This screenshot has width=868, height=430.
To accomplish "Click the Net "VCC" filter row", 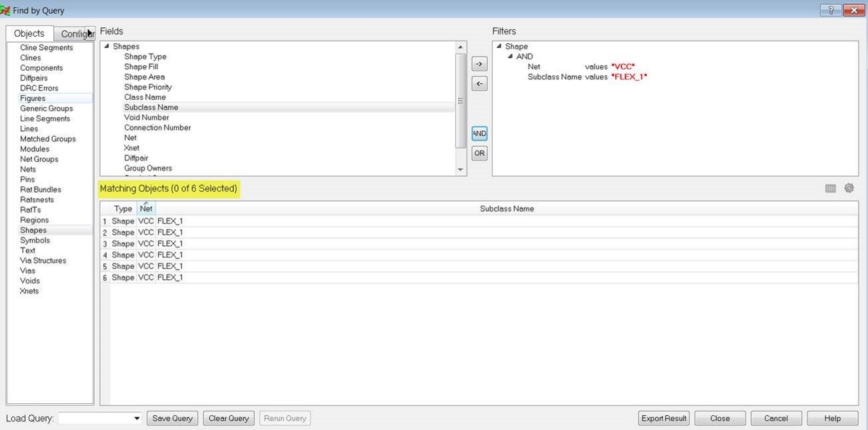I will tap(581, 67).
